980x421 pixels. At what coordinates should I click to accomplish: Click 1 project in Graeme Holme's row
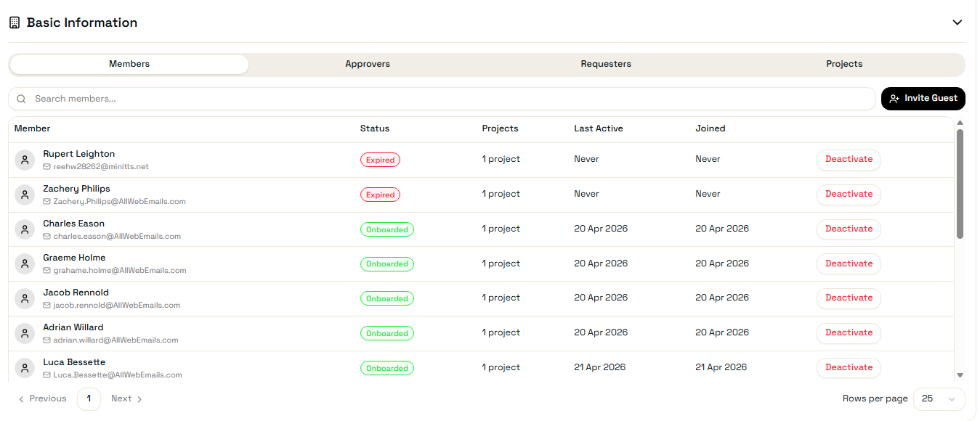click(501, 263)
